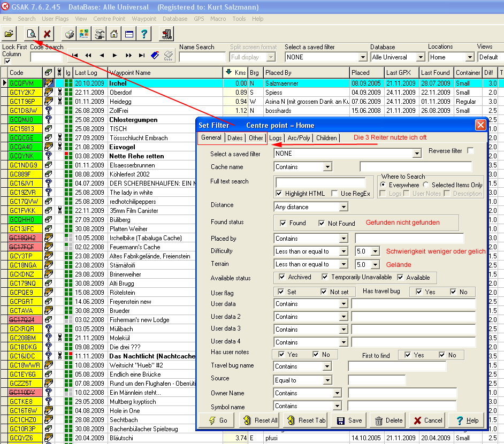Click the open folder toolbar icon
The image size is (504, 444).
(x=9, y=33)
